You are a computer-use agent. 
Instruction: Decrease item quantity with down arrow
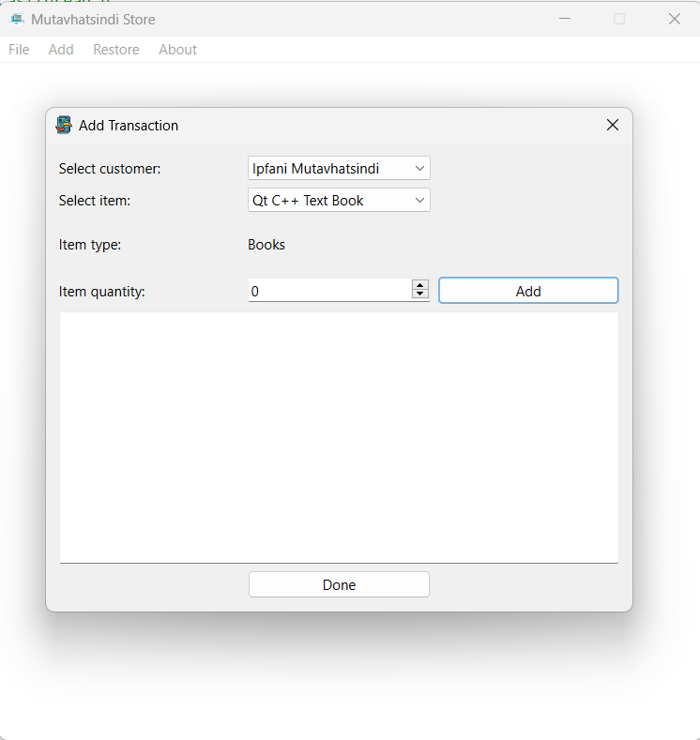coord(420,295)
